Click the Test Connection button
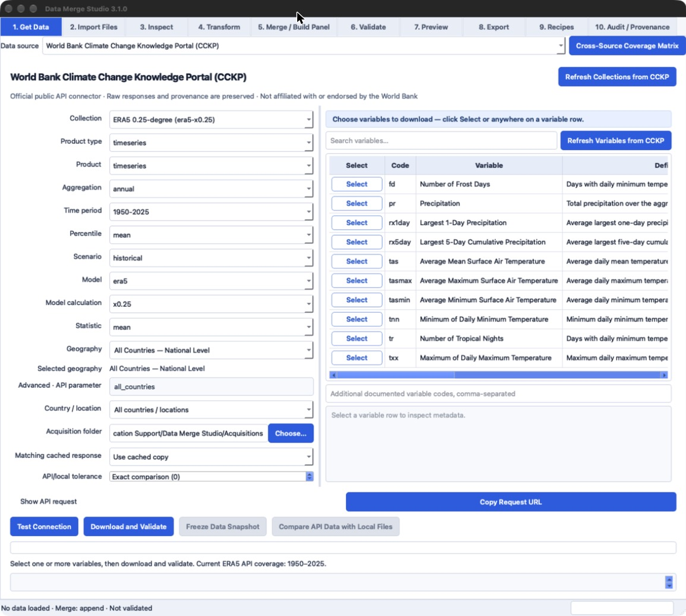The image size is (686, 616). [44, 526]
